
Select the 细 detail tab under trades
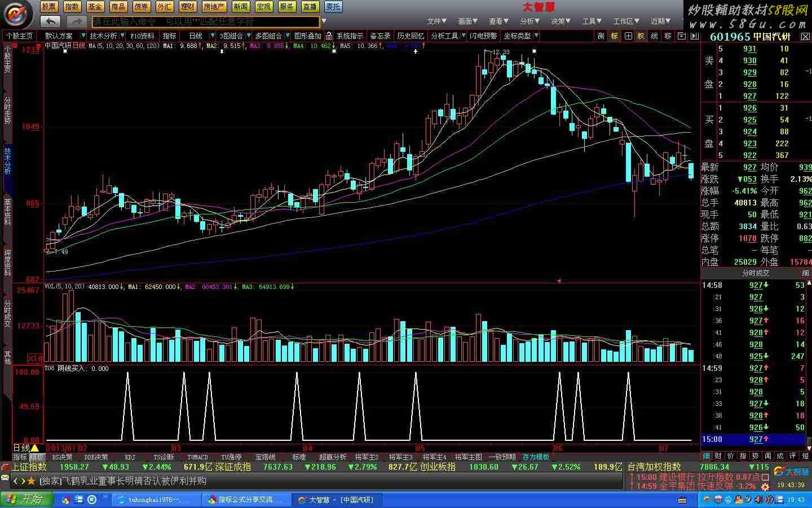tap(706, 456)
